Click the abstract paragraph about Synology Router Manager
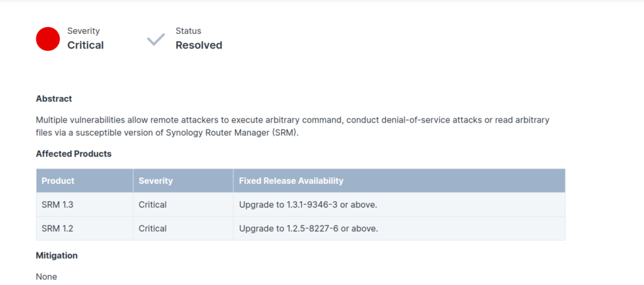 tap(292, 127)
